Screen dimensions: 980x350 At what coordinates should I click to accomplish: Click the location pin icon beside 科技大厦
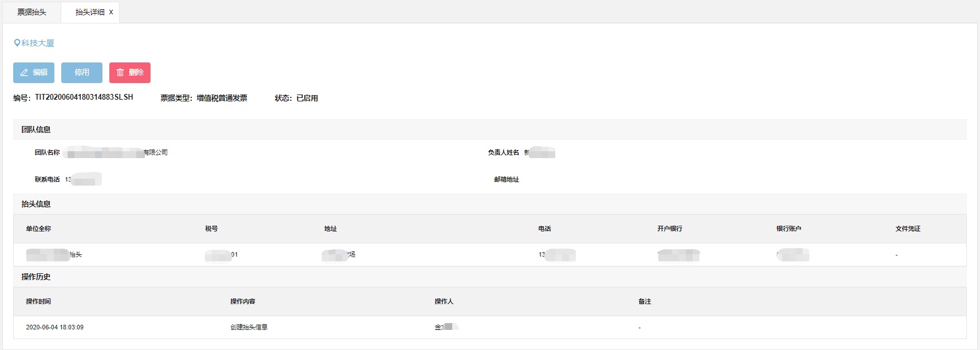pos(17,43)
